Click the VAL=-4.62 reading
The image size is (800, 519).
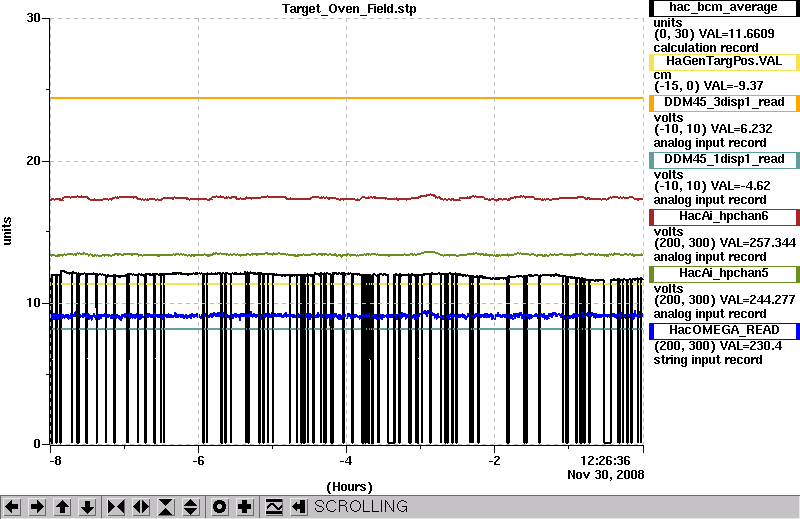coord(741,186)
